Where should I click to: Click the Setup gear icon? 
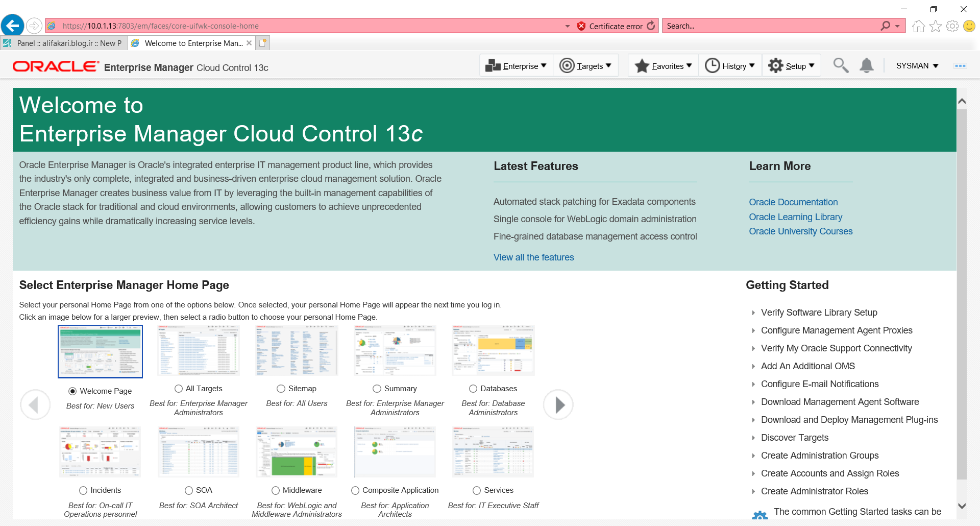776,65
